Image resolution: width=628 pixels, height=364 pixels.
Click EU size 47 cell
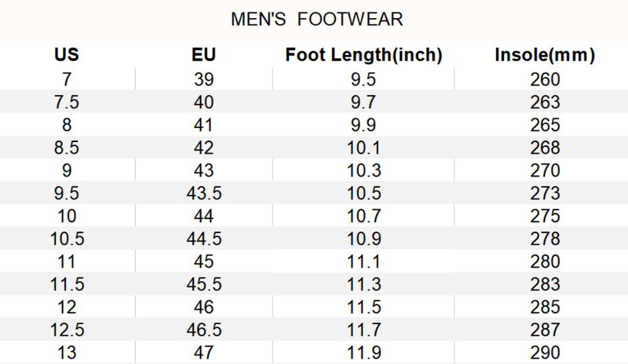pos(203,352)
